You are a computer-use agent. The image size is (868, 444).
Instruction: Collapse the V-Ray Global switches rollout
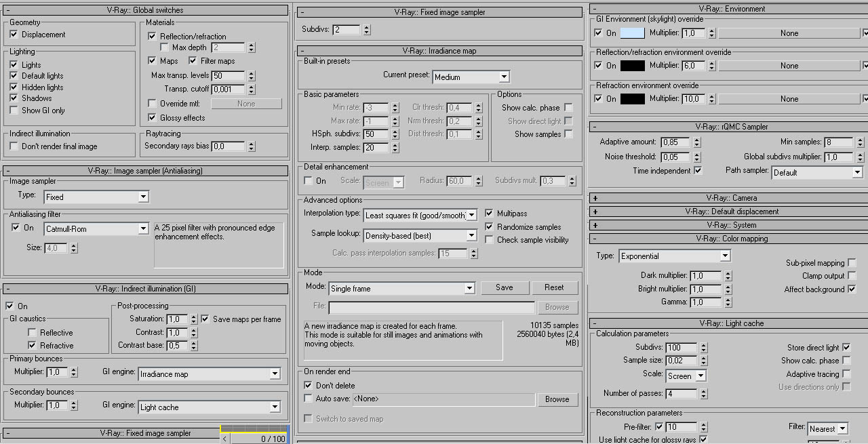click(146, 10)
